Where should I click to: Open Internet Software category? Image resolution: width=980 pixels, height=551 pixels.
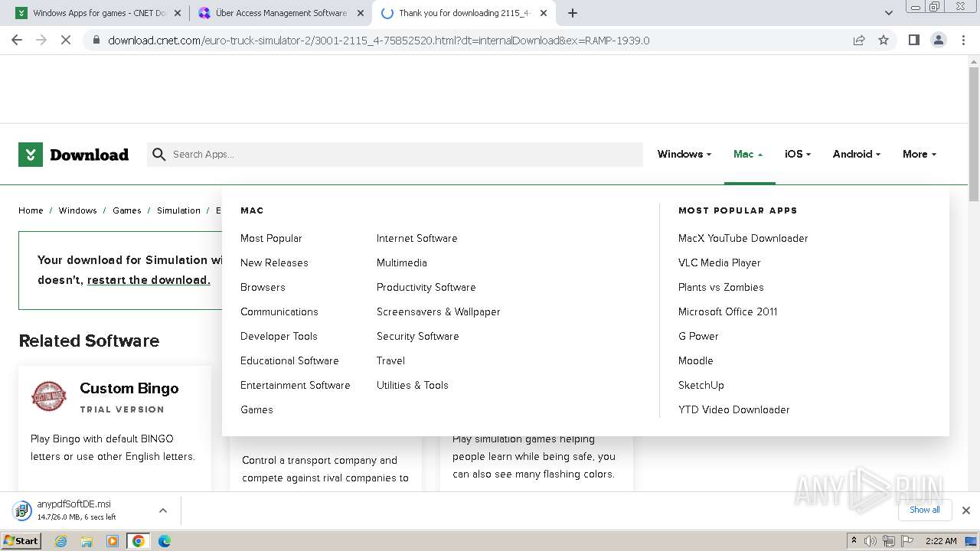coord(416,238)
